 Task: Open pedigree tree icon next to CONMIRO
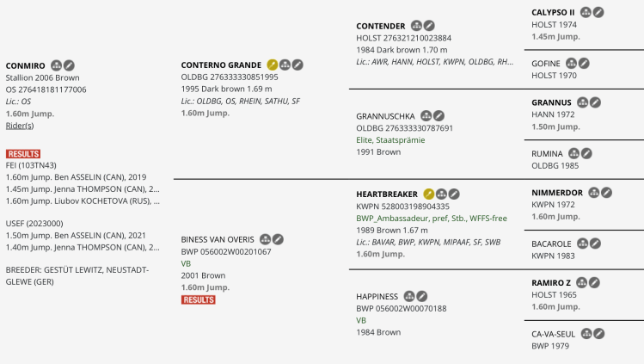click(56, 65)
